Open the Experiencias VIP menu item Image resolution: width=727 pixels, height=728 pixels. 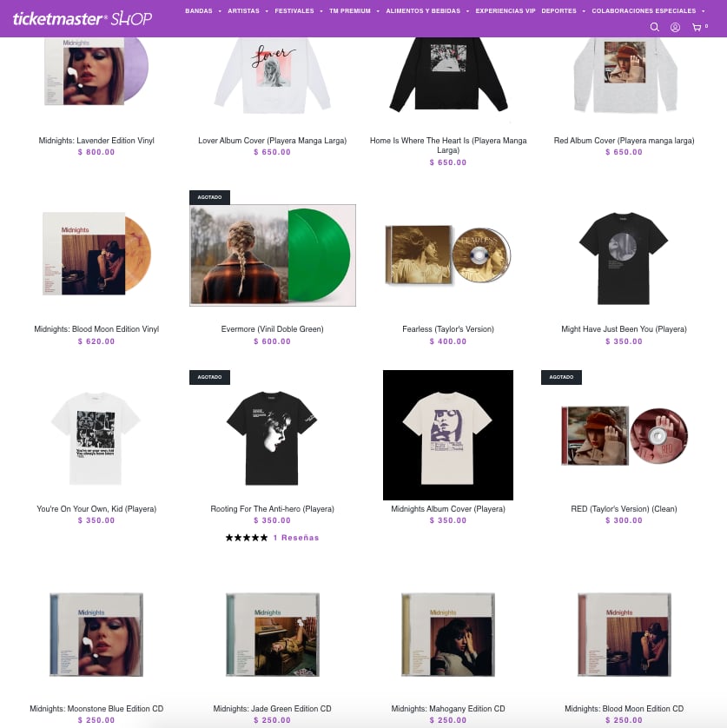(x=506, y=10)
